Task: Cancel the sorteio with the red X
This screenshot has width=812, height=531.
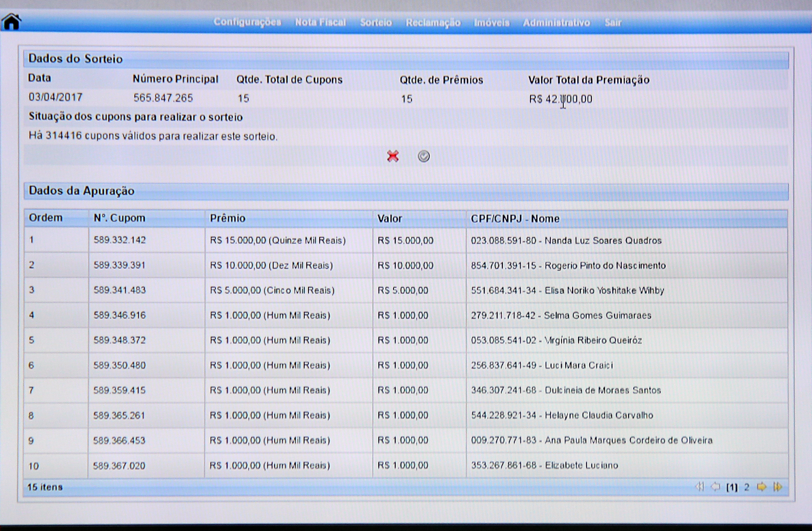Action: point(393,156)
